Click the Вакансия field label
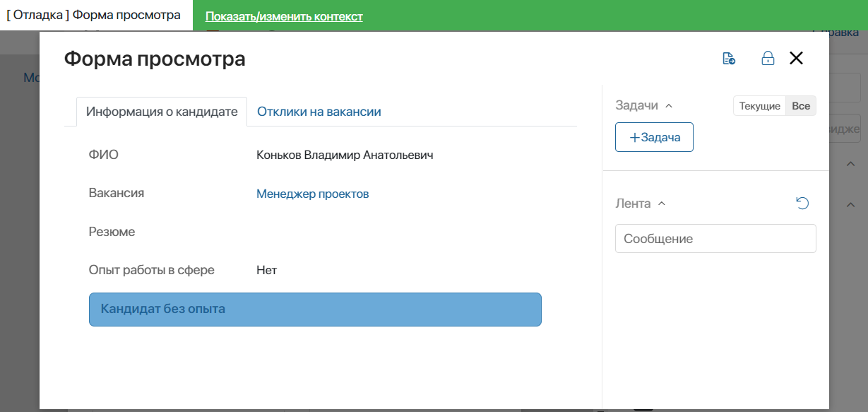Screen dimensions: 868x412 [117, 193]
